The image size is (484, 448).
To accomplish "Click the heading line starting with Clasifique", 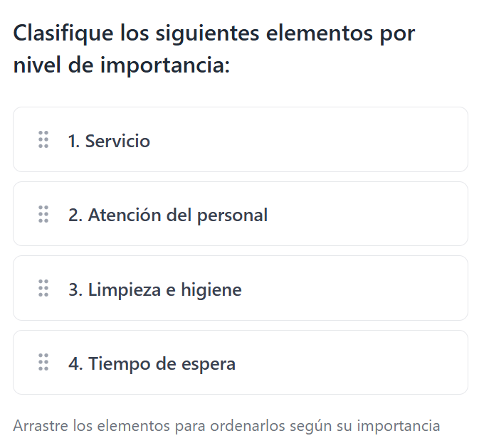I will (x=214, y=33).
